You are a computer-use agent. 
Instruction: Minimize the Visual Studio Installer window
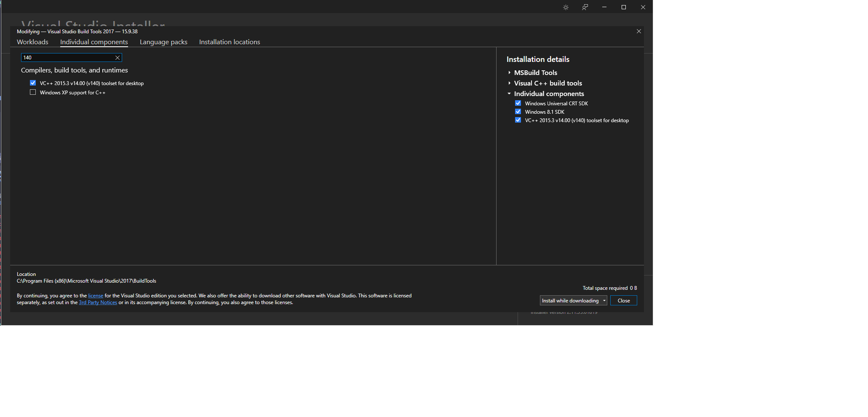(x=604, y=7)
